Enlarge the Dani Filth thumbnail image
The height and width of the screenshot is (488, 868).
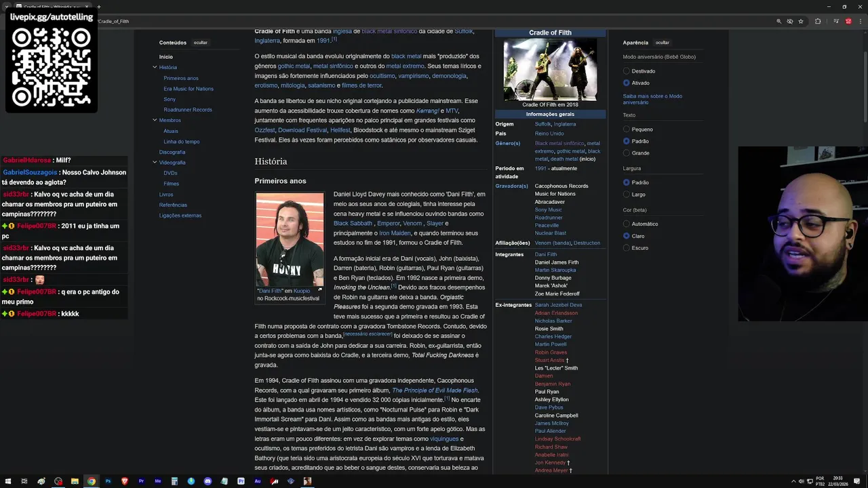click(x=320, y=289)
